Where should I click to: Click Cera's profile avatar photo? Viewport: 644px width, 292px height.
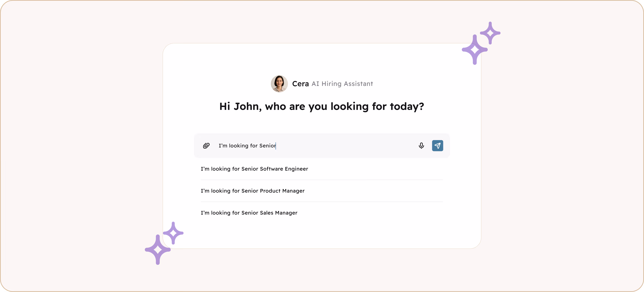pos(279,84)
